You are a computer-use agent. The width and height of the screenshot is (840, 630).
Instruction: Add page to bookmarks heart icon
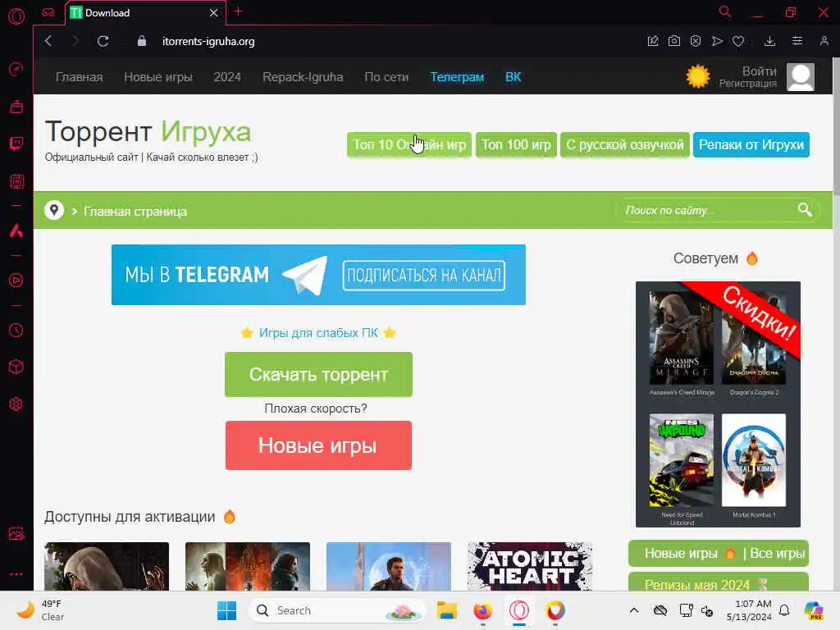point(738,41)
